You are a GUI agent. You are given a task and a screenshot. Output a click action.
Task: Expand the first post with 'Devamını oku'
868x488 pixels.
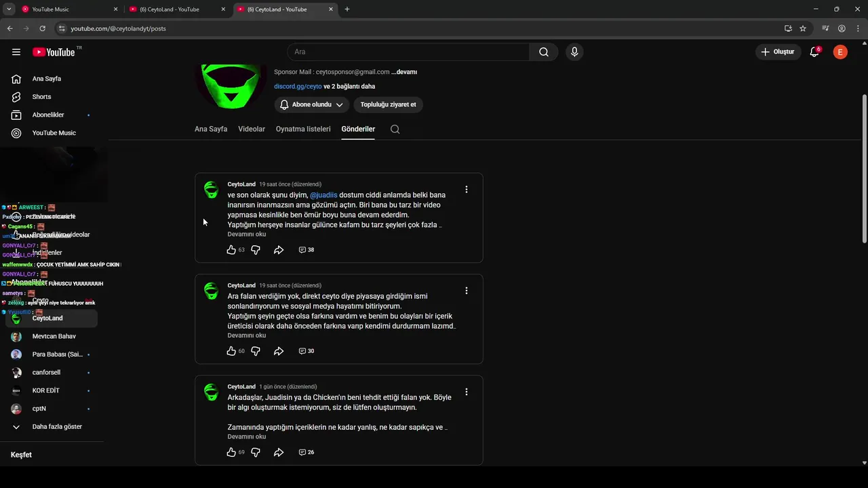247,235
